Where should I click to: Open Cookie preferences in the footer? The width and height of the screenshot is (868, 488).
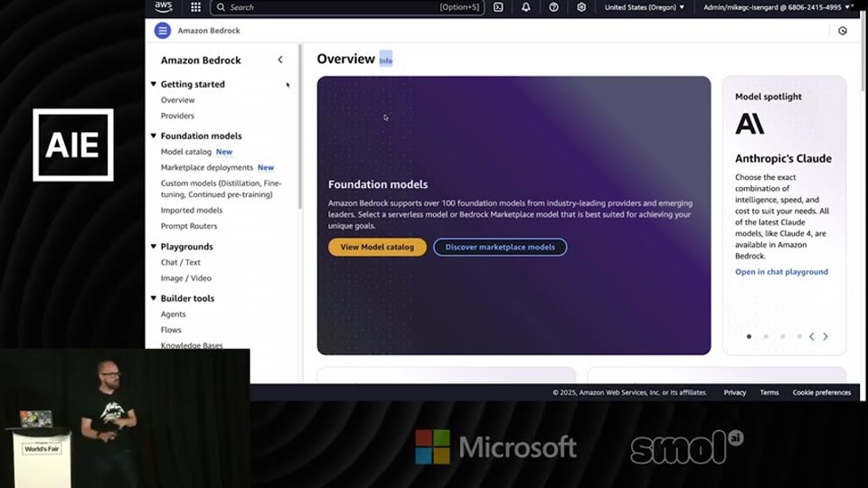(x=822, y=392)
